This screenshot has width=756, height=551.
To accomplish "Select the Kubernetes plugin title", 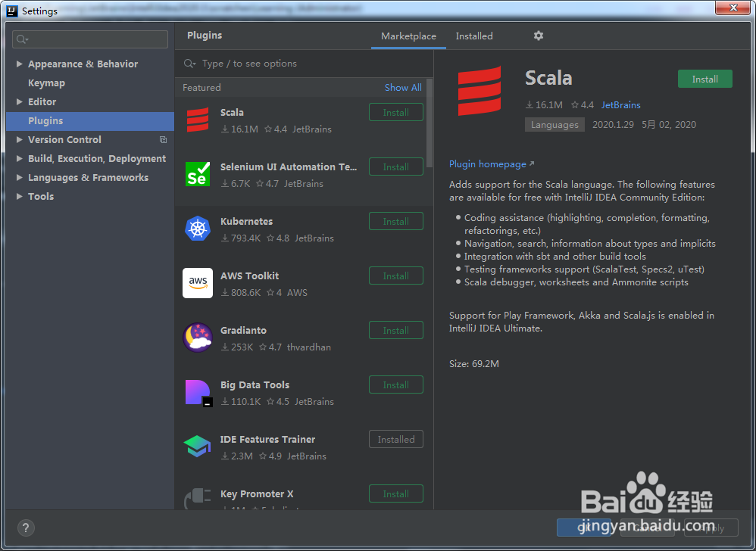I will coord(246,221).
